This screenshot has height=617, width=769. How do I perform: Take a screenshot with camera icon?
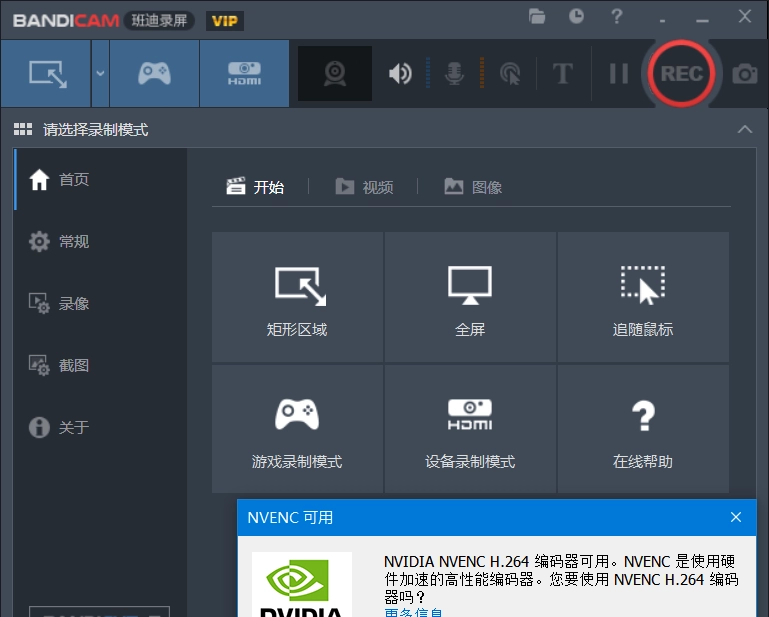coord(744,74)
